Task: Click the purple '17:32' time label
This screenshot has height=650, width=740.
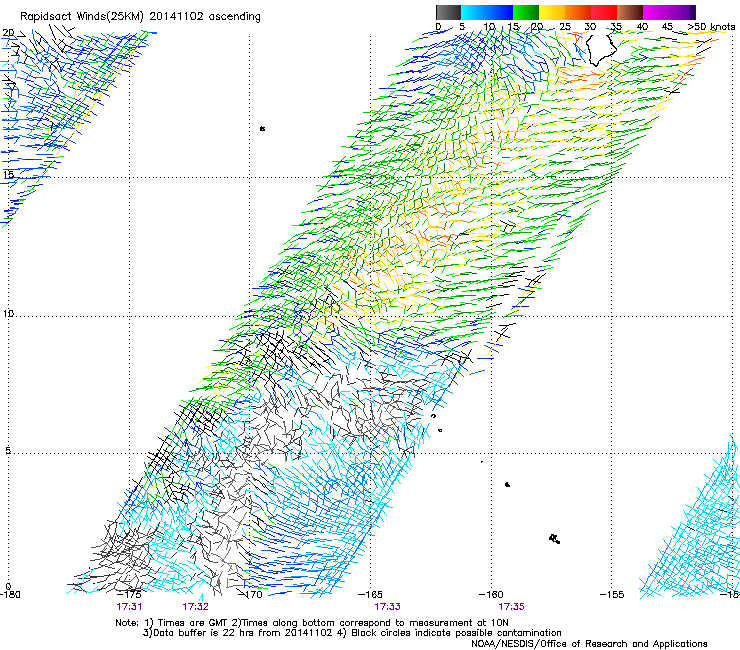Action: 195,607
